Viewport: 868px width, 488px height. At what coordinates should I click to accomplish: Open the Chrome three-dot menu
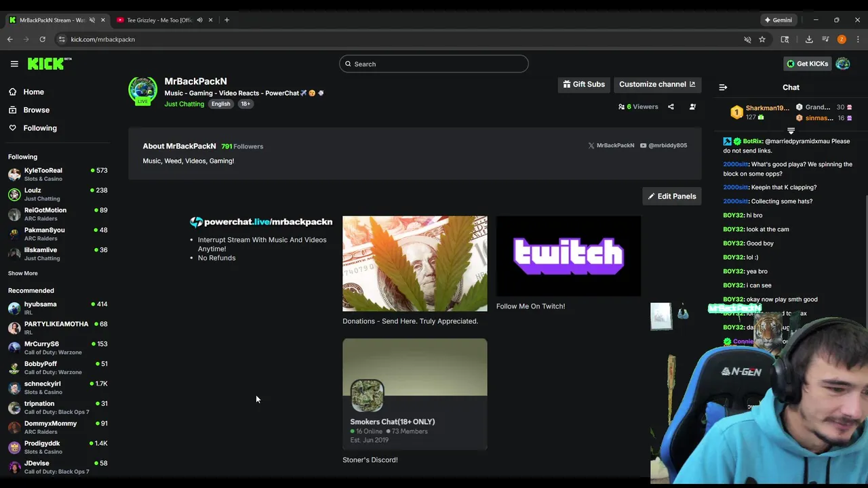click(x=858, y=39)
